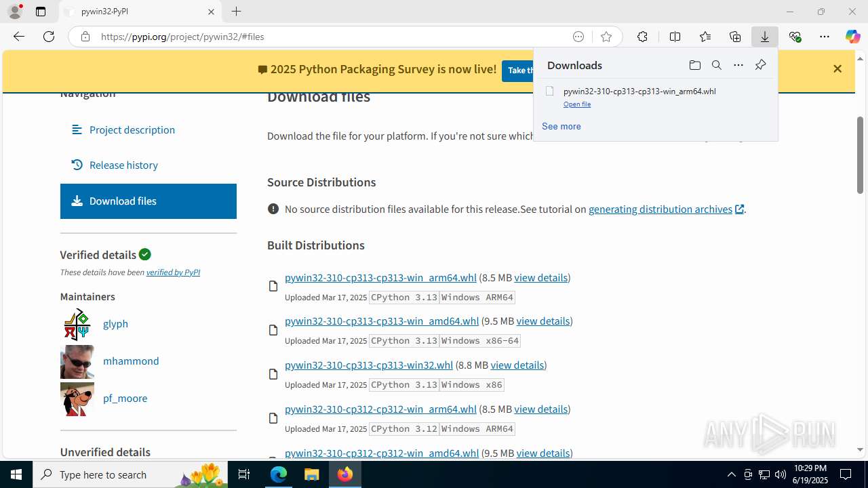Screen dimensions: 868x488
Task: Open Browser essentials heart icon
Action: coord(795,37)
